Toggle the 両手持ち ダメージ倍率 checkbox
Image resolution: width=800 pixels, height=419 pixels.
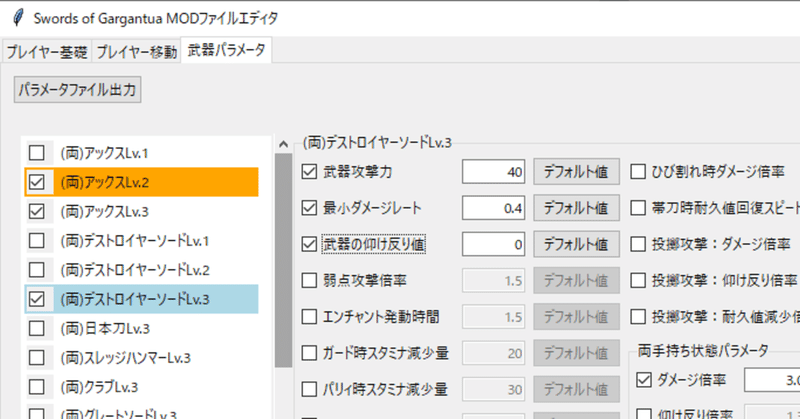[644, 380]
